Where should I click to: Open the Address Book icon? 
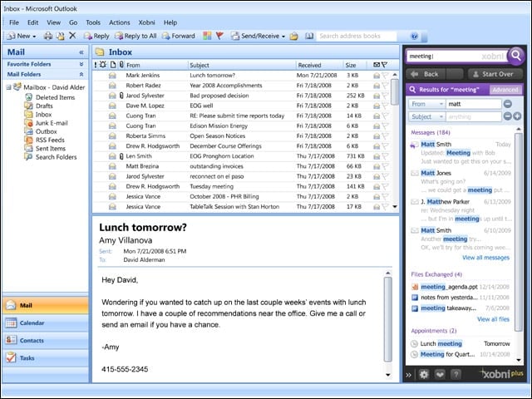tap(309, 36)
